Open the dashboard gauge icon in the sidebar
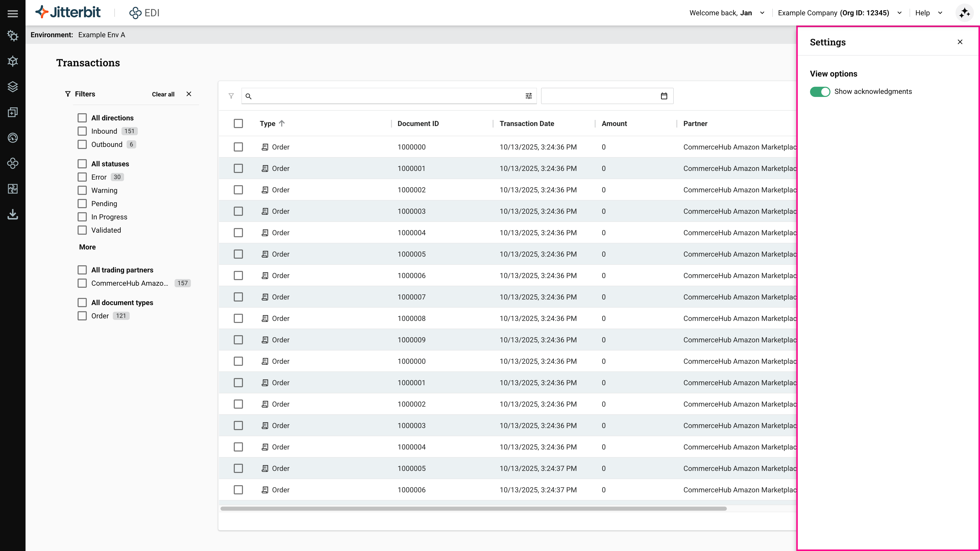980x551 pixels. click(x=13, y=138)
